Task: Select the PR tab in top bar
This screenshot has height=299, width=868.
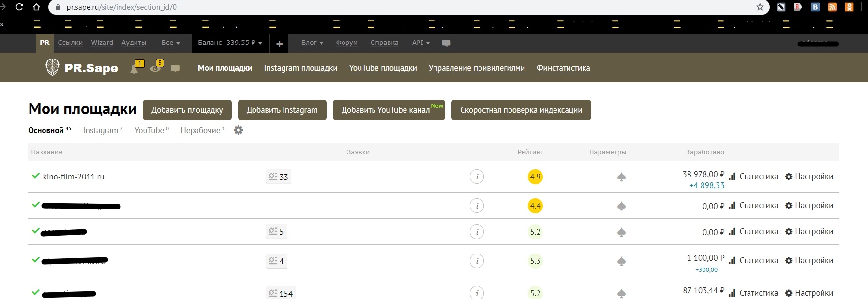Action: (45, 43)
